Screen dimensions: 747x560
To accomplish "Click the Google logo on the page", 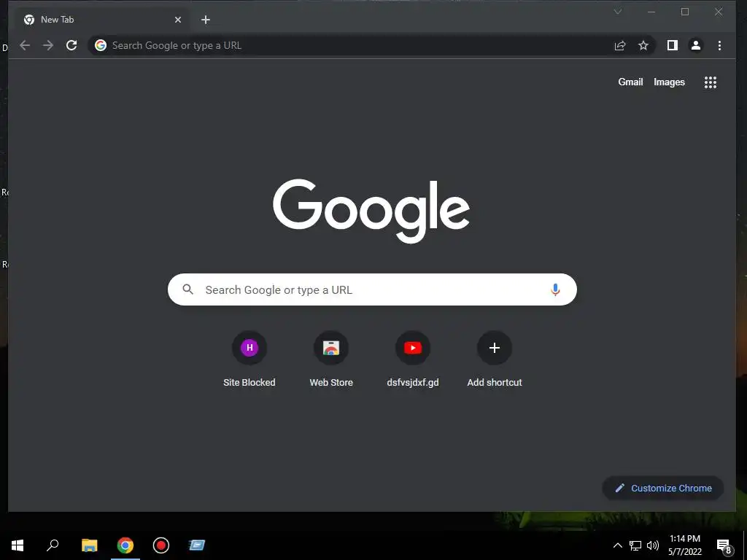I will (x=371, y=211).
